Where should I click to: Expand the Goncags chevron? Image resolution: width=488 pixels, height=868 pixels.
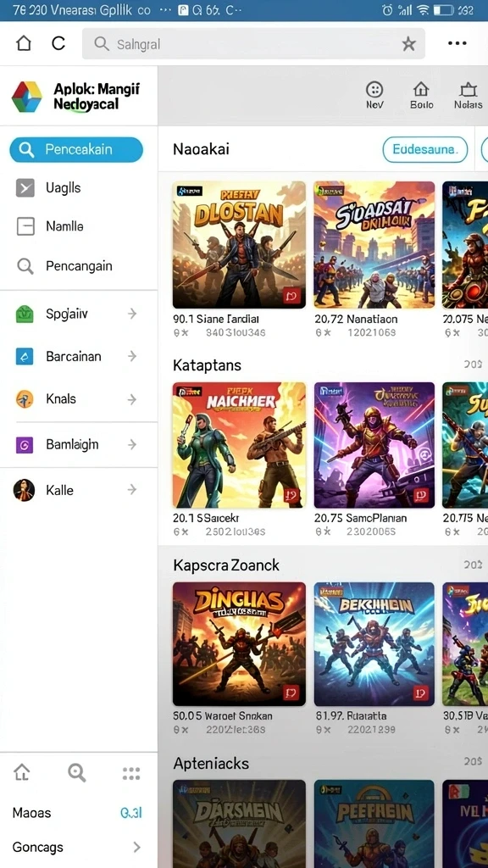pos(136,847)
